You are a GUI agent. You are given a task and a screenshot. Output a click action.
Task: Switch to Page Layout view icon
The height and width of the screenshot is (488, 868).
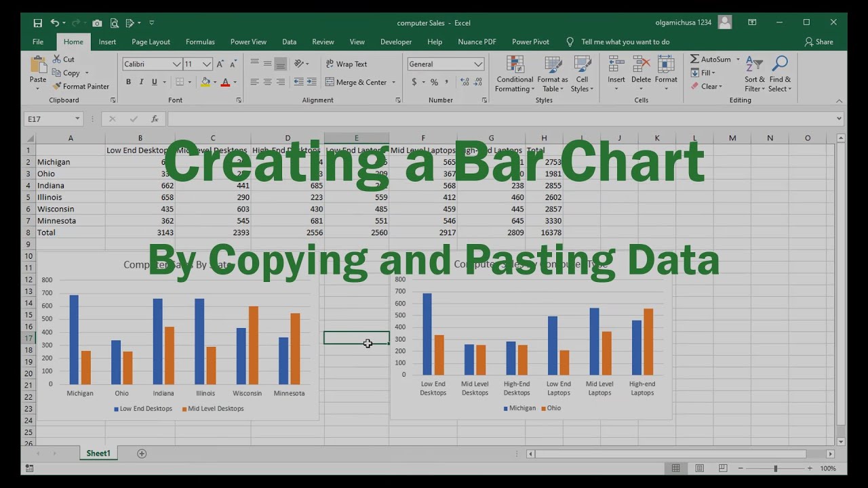(x=699, y=468)
